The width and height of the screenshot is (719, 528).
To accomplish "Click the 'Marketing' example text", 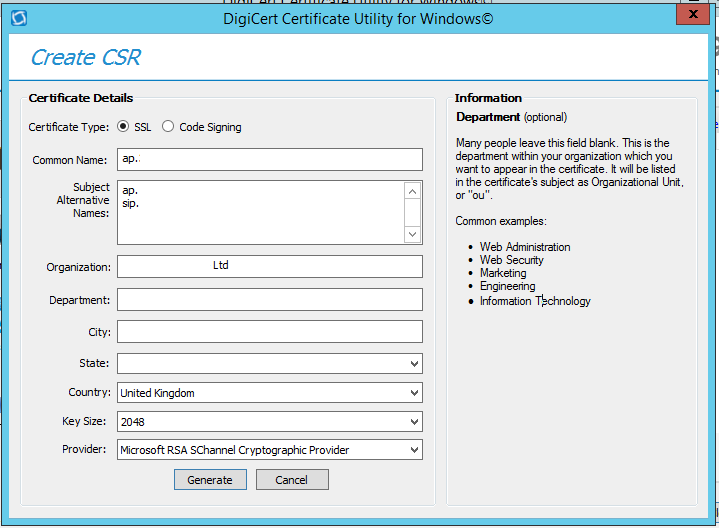I will (503, 273).
